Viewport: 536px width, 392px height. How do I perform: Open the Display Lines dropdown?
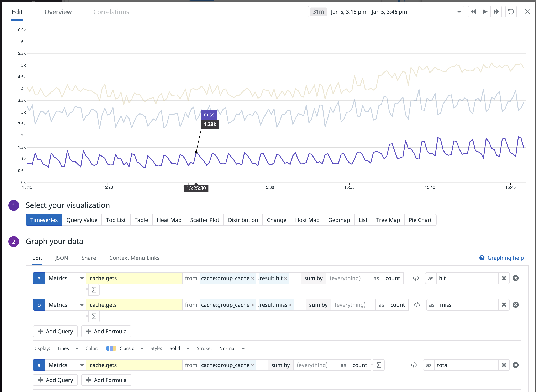[68, 348]
